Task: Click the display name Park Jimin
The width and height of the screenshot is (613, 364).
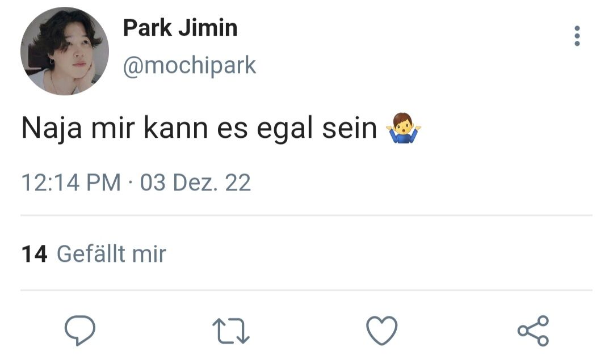Action: pos(180,28)
